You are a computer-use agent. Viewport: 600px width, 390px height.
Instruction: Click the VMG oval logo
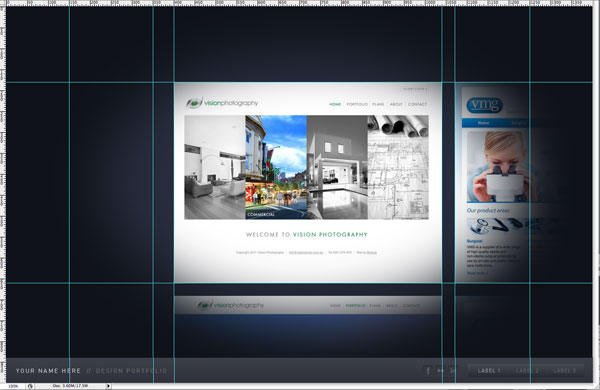(484, 105)
